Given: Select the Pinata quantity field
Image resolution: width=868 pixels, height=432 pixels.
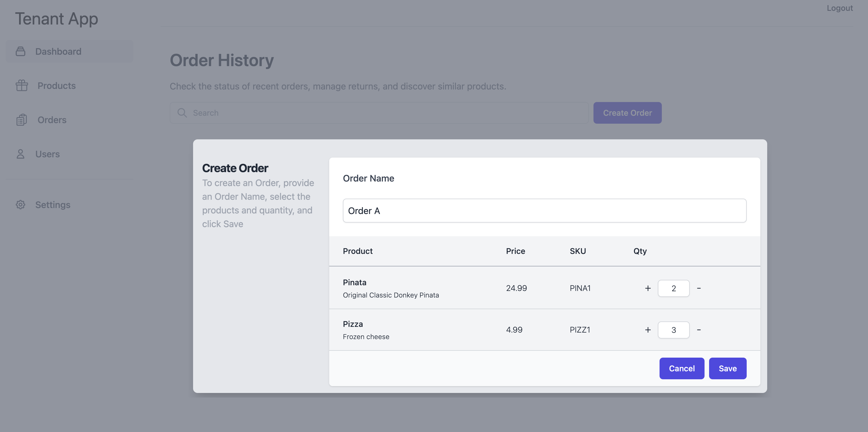Looking at the screenshot, I should point(673,288).
